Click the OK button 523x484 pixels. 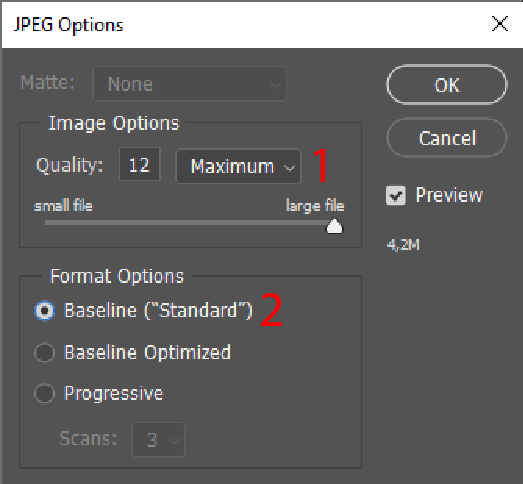447,85
